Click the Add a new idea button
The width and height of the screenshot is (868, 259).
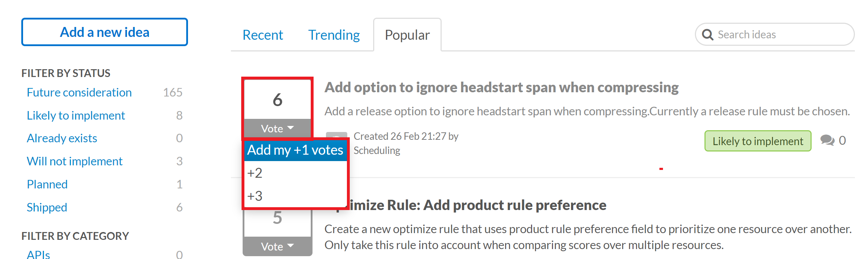(x=105, y=32)
